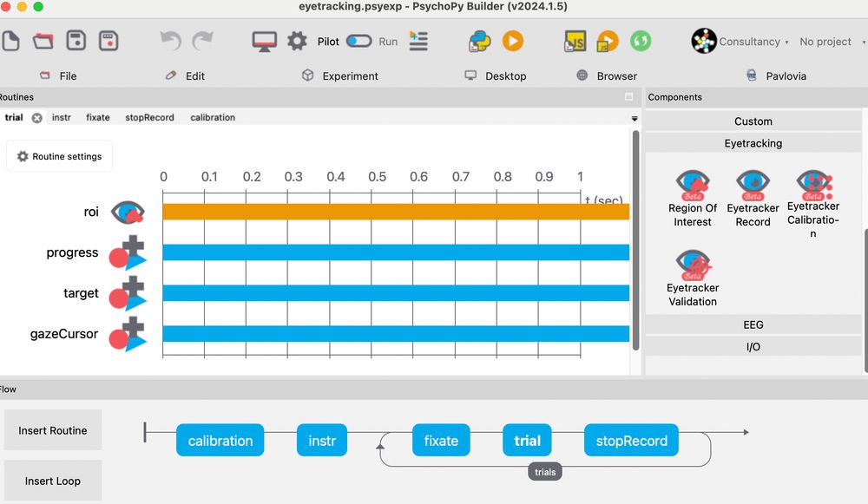Select the trial routine tab
868x504 pixels.
(x=14, y=117)
